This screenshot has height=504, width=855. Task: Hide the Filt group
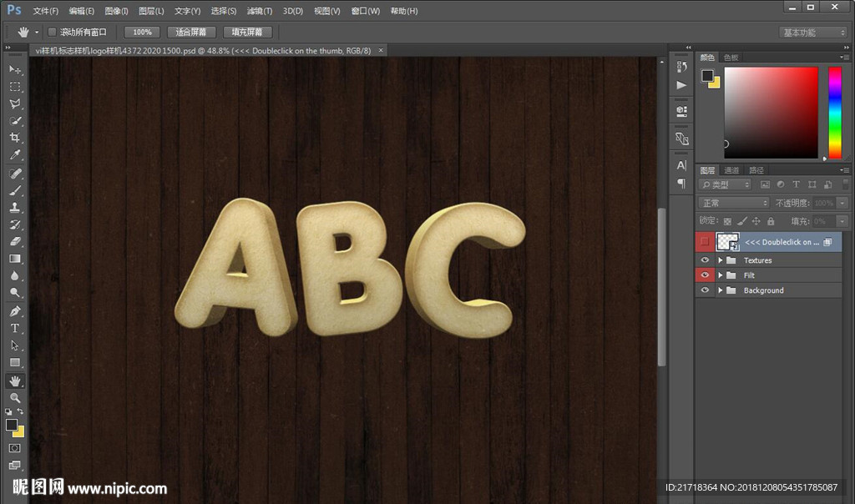pyautogui.click(x=705, y=275)
